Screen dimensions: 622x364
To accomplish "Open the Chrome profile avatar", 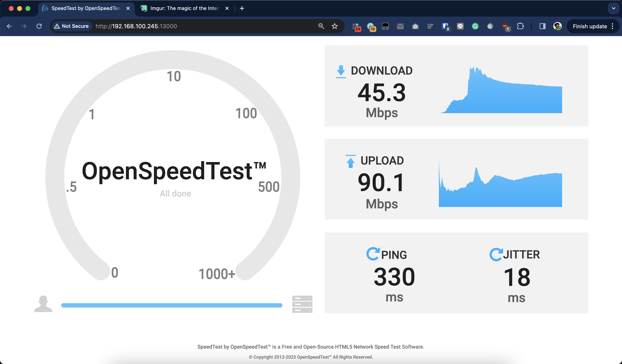I will click(x=557, y=26).
